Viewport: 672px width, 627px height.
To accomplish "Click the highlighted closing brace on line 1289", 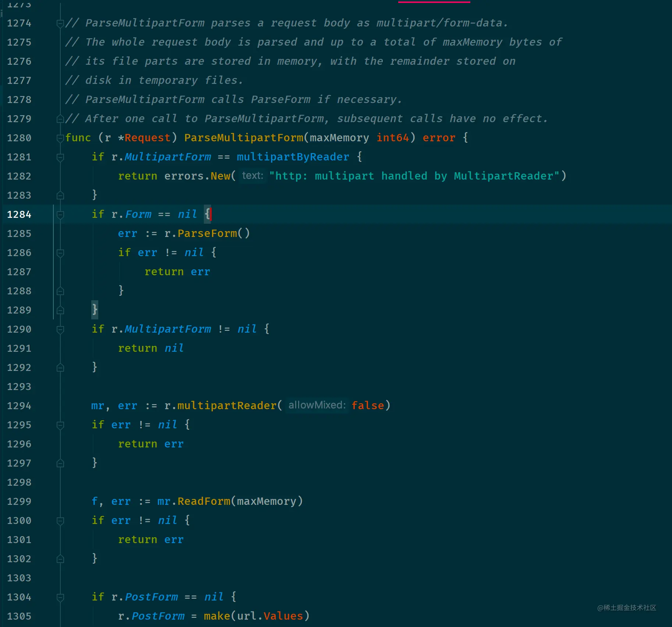I will pos(95,310).
